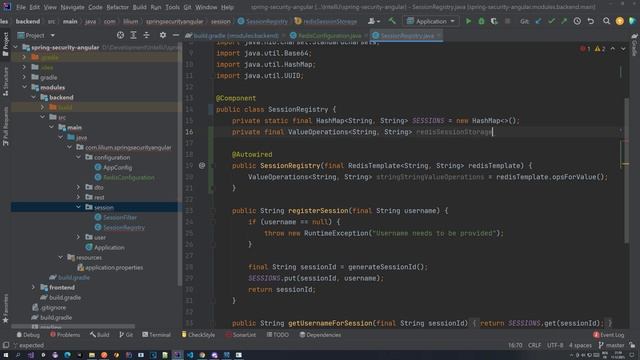Collapse the session package
The height and width of the screenshot is (360, 640).
pos(78,207)
